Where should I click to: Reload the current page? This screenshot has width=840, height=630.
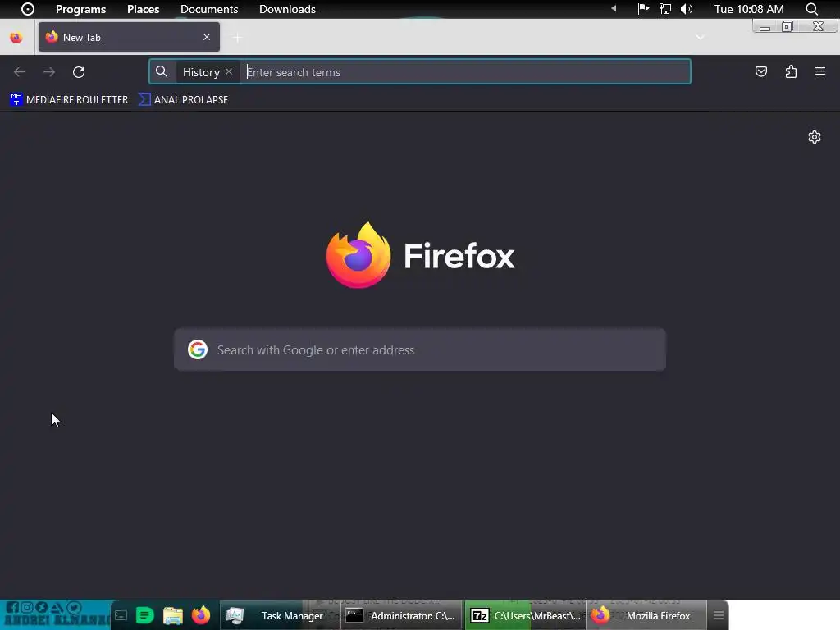(79, 72)
